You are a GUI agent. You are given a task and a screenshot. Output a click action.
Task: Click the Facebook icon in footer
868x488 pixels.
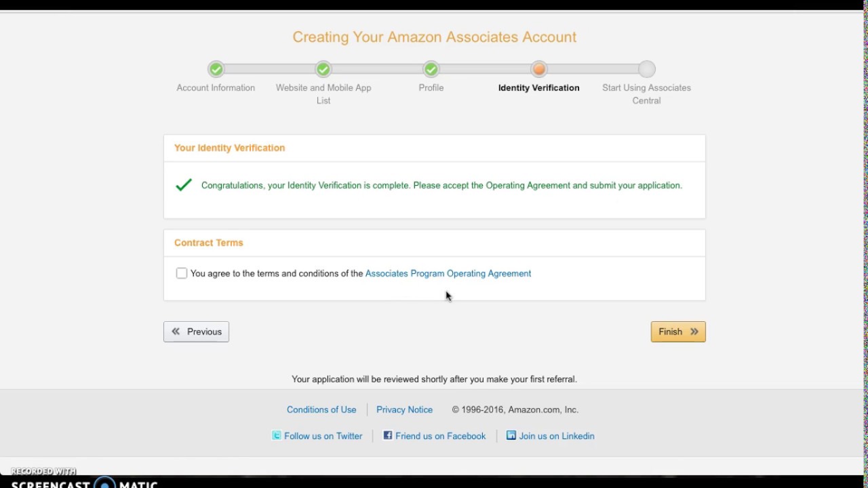388,436
